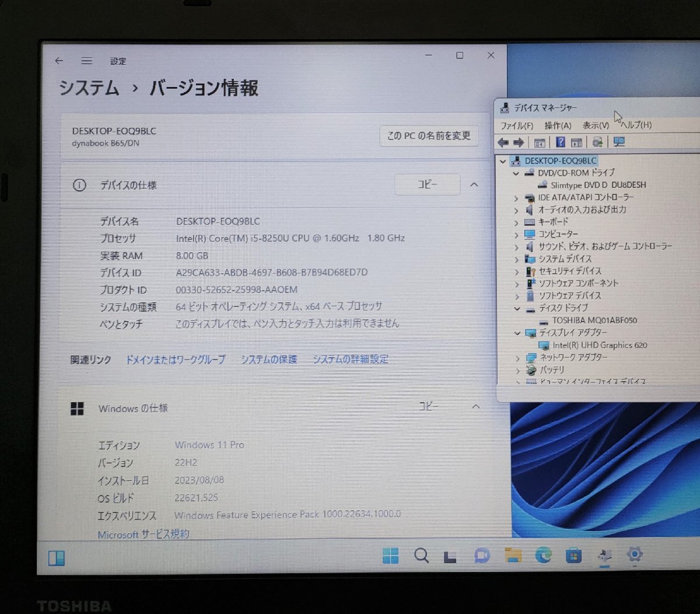The height and width of the screenshot is (614, 700).
Task: Select サウンド、ビデオ、およびゲーム コントローラー item
Action: coord(605,246)
